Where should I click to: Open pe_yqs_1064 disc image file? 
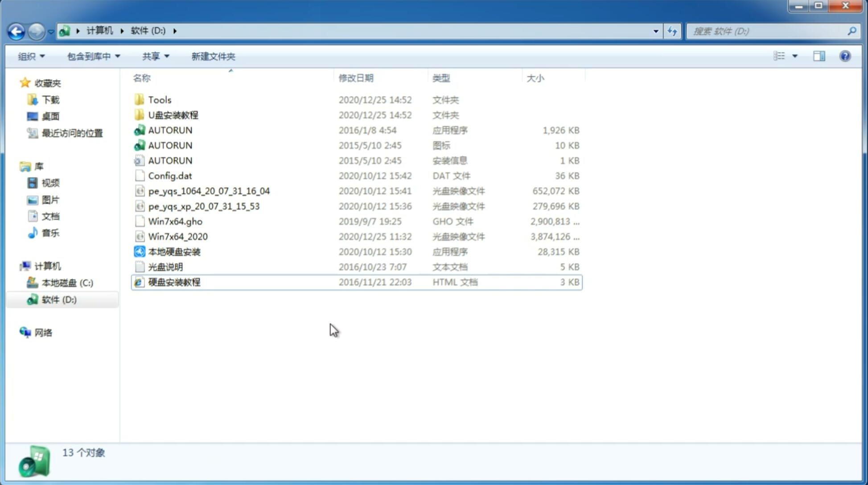(x=209, y=191)
